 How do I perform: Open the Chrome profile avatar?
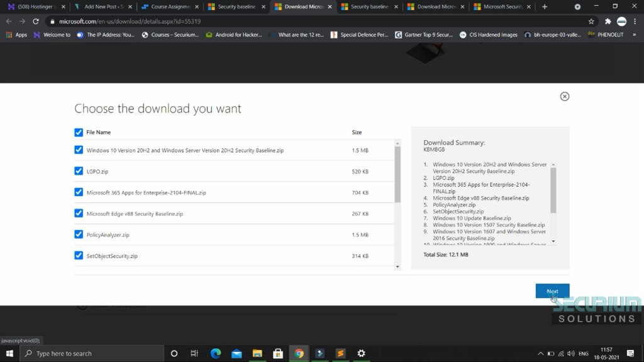pyautogui.click(x=621, y=21)
